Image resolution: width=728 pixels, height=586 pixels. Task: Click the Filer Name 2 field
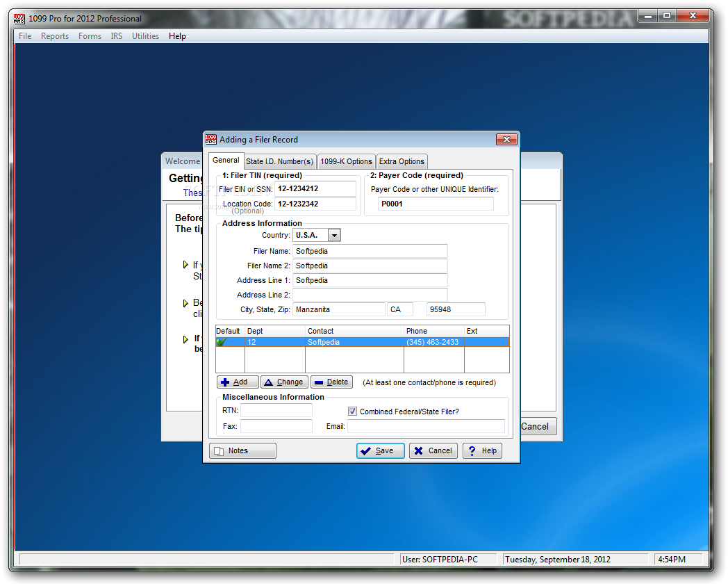click(x=370, y=266)
